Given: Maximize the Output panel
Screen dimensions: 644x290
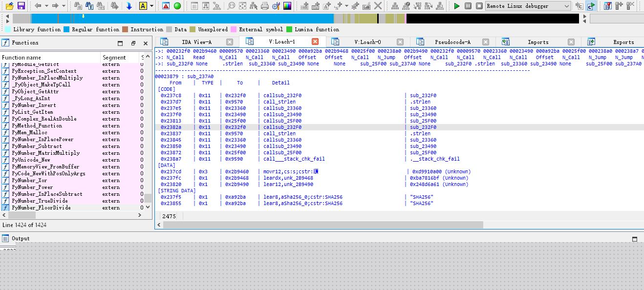Looking at the screenshot, I should click(x=635, y=239).
